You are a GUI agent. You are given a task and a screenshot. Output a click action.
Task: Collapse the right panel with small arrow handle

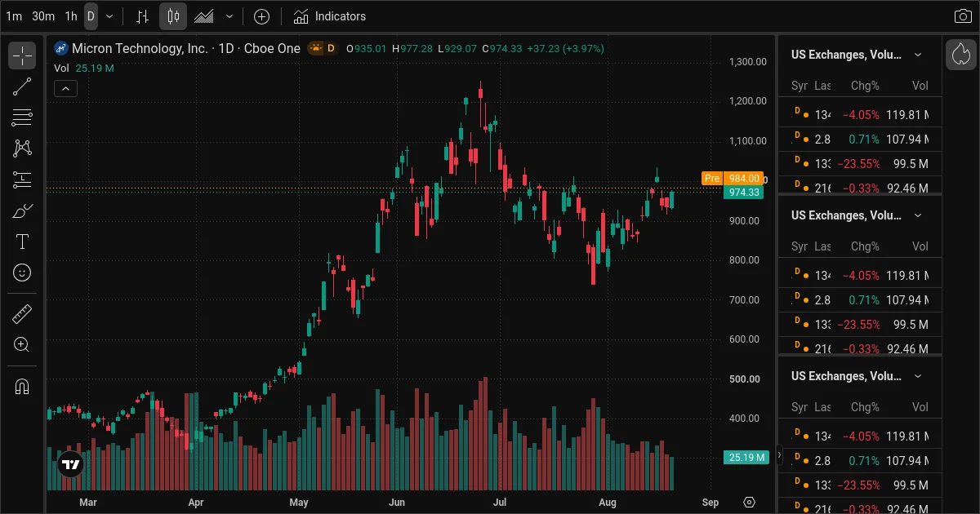[x=779, y=455]
